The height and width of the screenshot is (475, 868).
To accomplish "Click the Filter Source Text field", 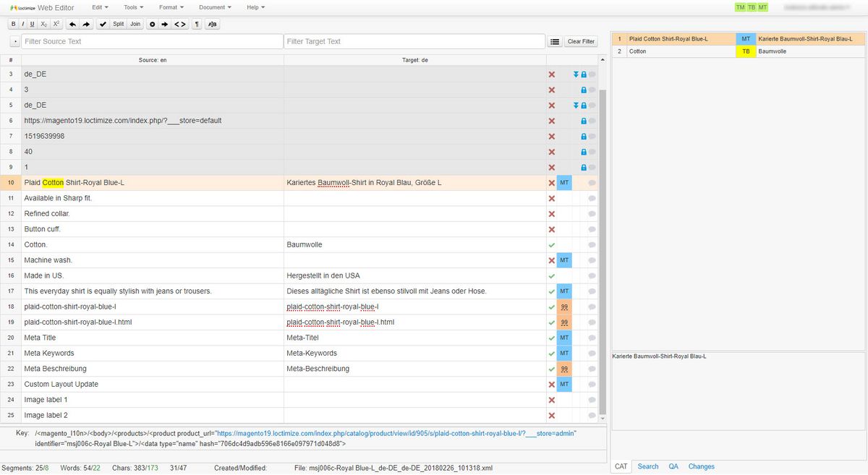I will click(x=151, y=41).
